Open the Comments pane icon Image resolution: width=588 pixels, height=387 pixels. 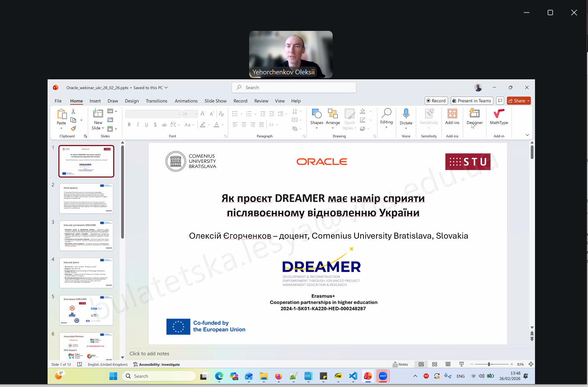pyautogui.click(x=500, y=101)
